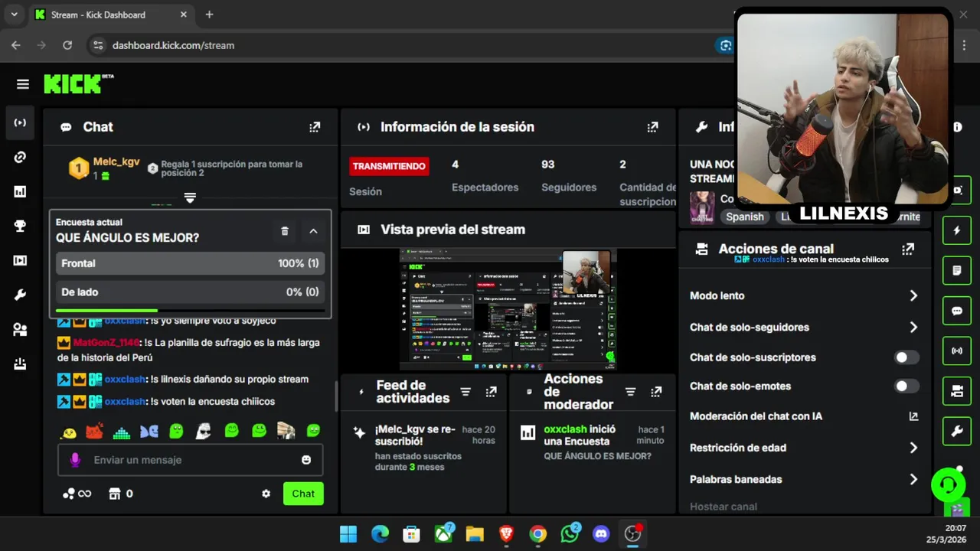This screenshot has height=551, width=980.
Task: Open chat settings gear icon
Action: click(266, 494)
